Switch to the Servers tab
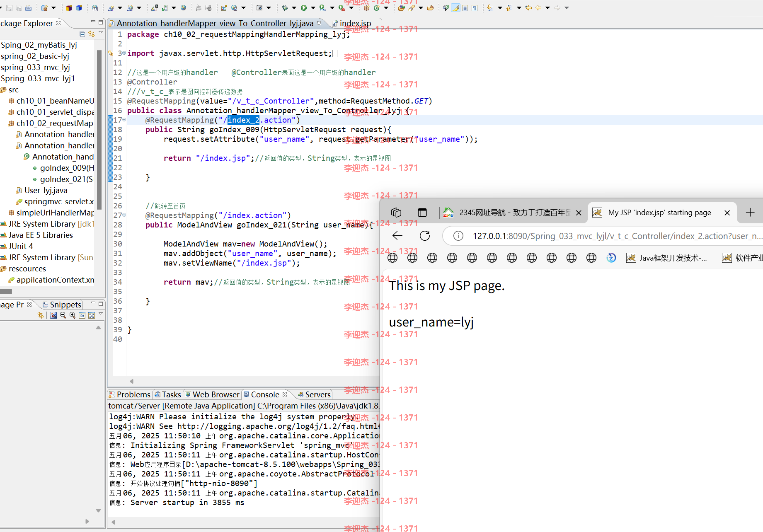 [314, 394]
